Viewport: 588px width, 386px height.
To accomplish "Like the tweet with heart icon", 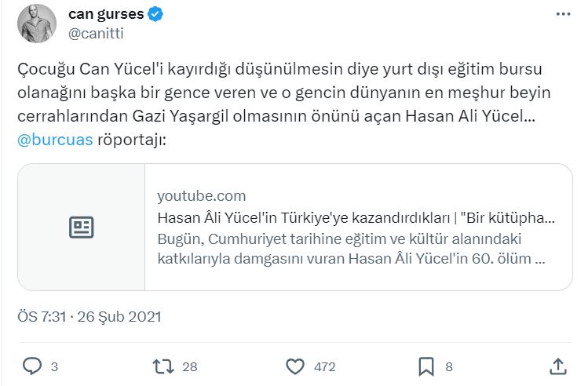I will 295,366.
